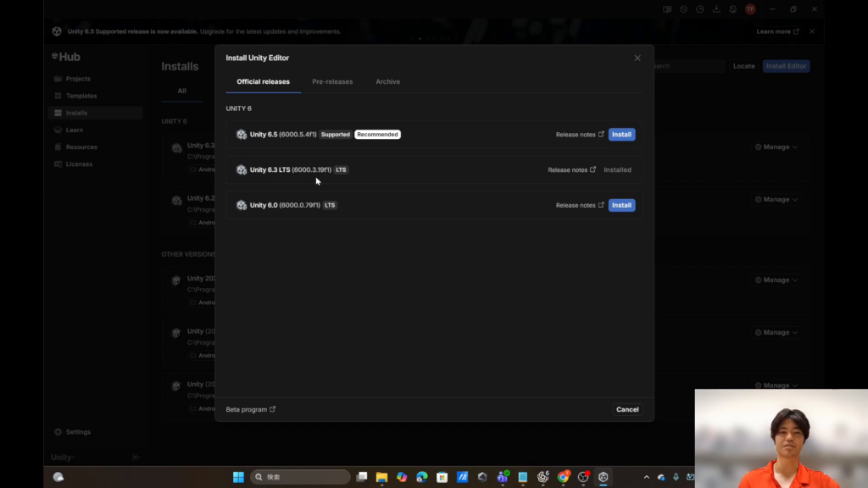Screen dimensions: 868x488
Task: Open the Manage dropdown for Unity 6.2
Action: coord(776,200)
